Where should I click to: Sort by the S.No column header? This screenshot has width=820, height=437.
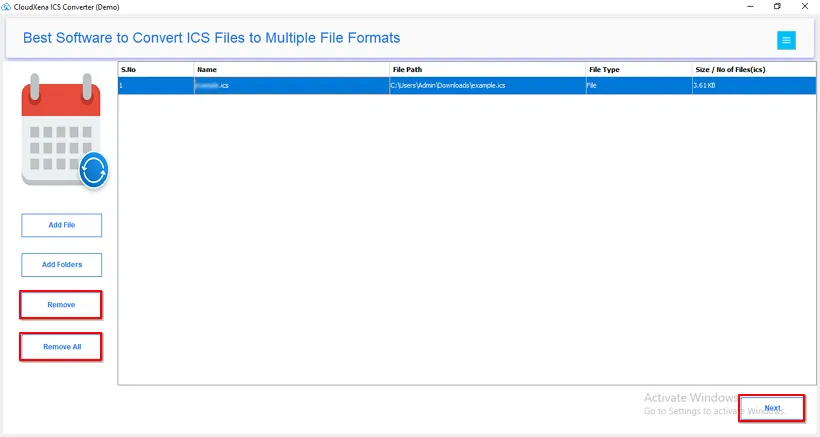(156, 70)
